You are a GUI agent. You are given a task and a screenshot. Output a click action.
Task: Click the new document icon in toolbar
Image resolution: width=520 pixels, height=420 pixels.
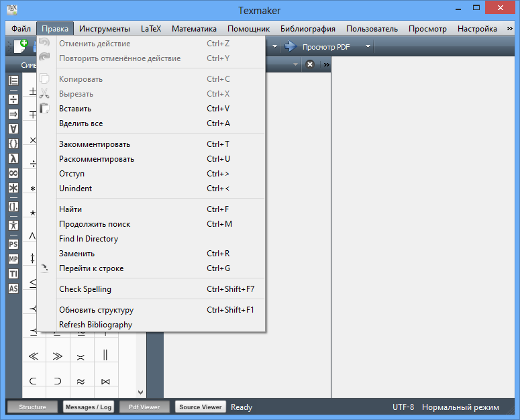coord(20,46)
